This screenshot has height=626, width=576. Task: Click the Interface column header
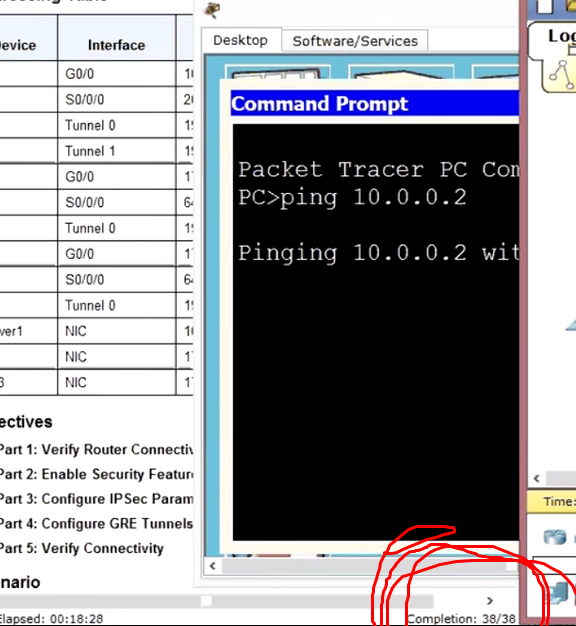click(117, 45)
